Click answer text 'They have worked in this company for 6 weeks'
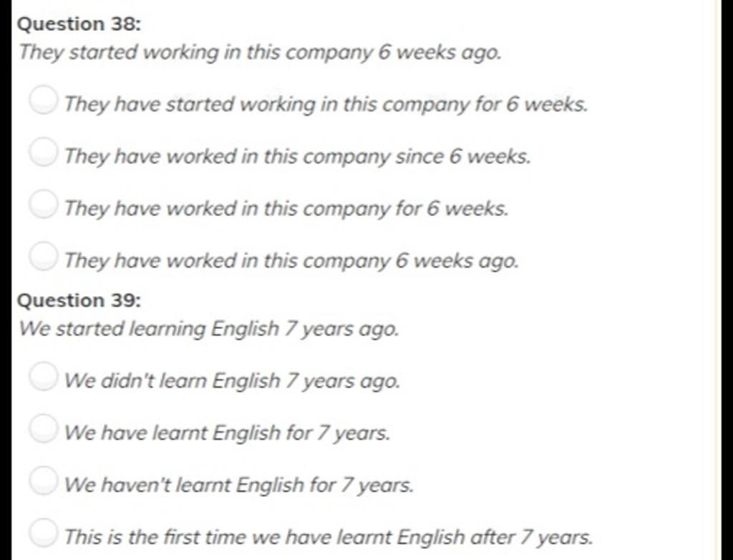 point(286,209)
